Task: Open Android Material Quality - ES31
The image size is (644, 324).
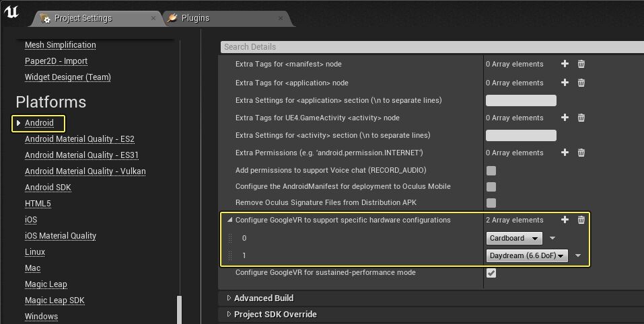Action: (x=81, y=155)
